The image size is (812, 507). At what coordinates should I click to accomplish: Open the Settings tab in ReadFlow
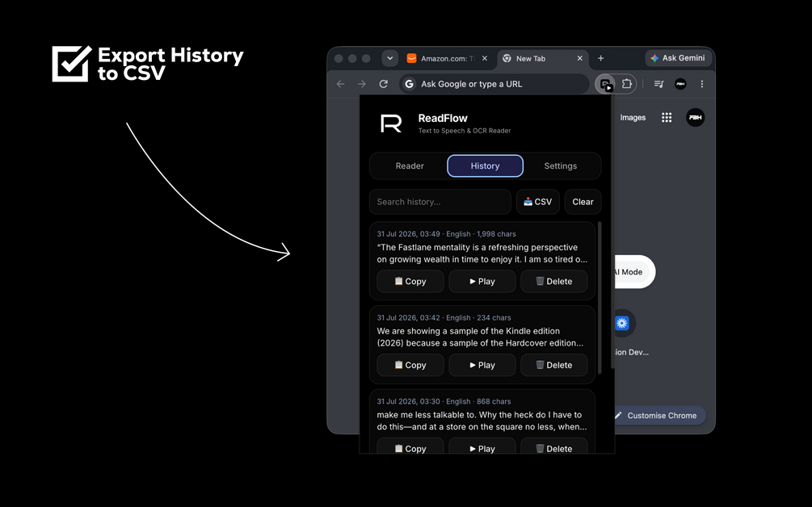click(x=561, y=166)
